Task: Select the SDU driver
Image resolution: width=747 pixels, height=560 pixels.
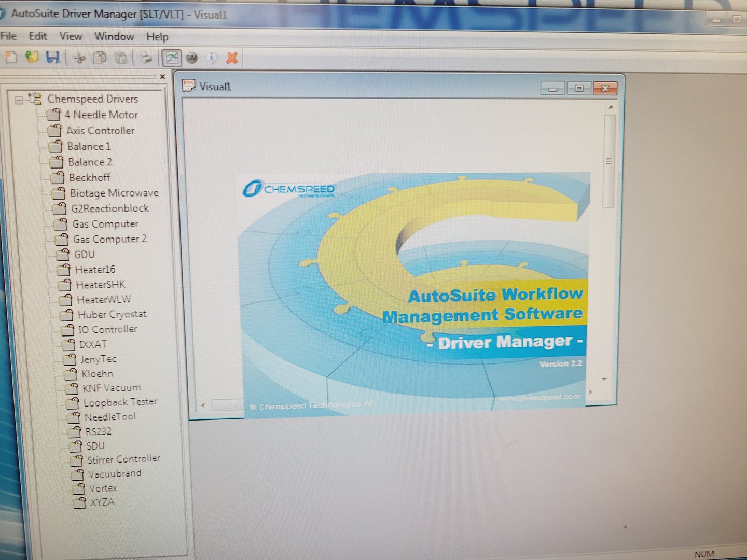Action: [95, 446]
